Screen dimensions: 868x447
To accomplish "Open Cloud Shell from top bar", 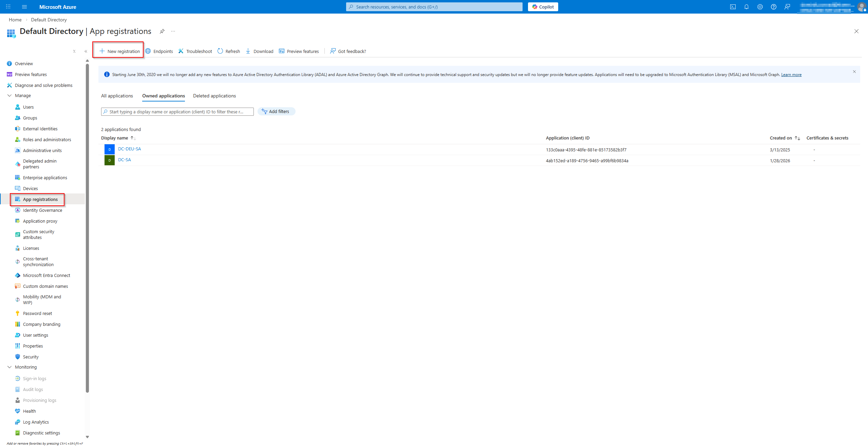I will (733, 7).
